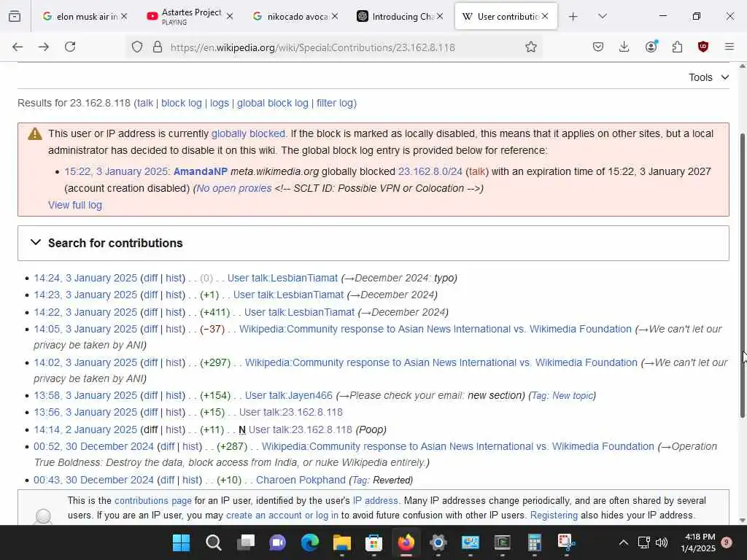Open File Explorer from the taskbar
Viewport: 747px width, 560px height.
342,542
